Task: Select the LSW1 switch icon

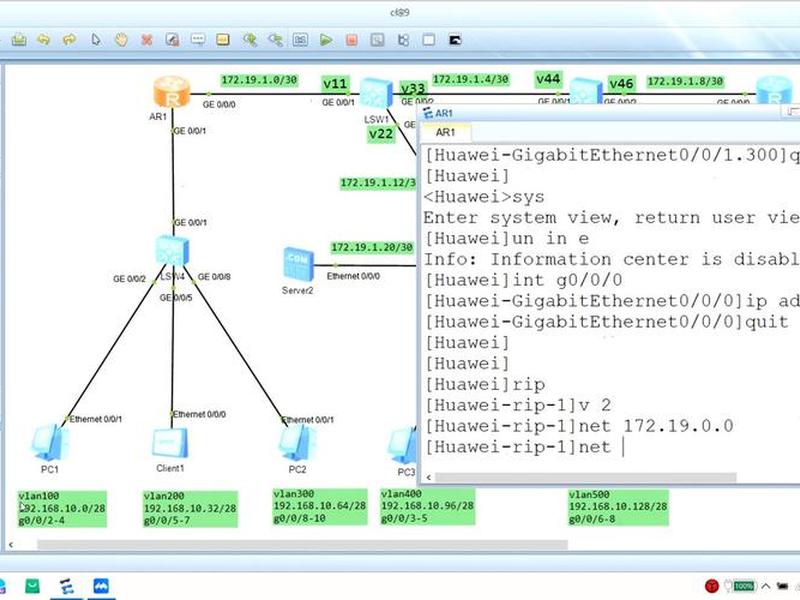Action: 377,94
